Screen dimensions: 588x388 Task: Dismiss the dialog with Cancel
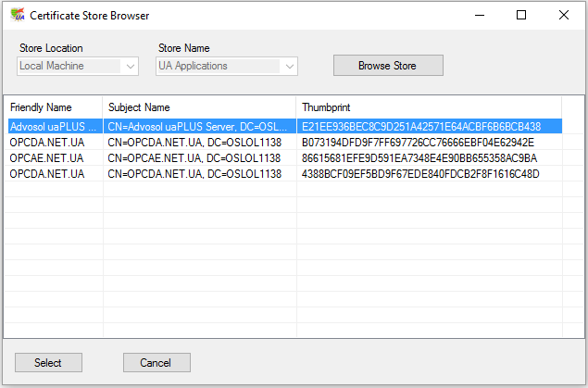point(156,362)
